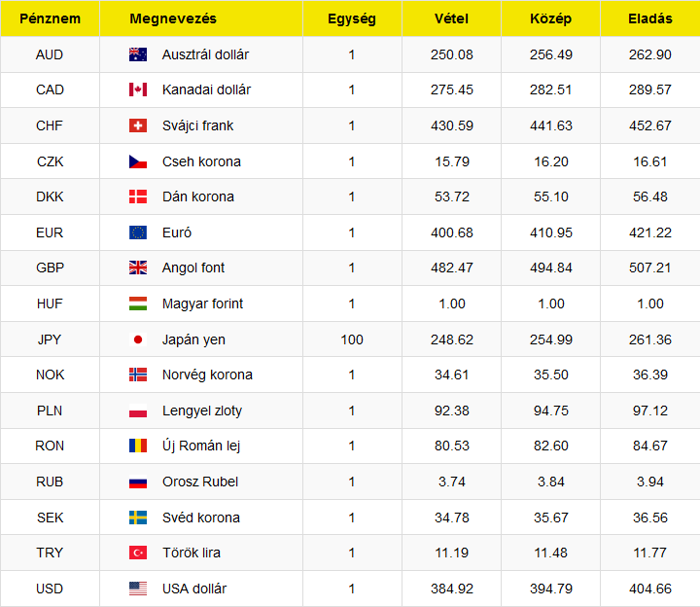Select the EUR buy rate 400.68
This screenshot has height=607, width=700.
tap(452, 232)
